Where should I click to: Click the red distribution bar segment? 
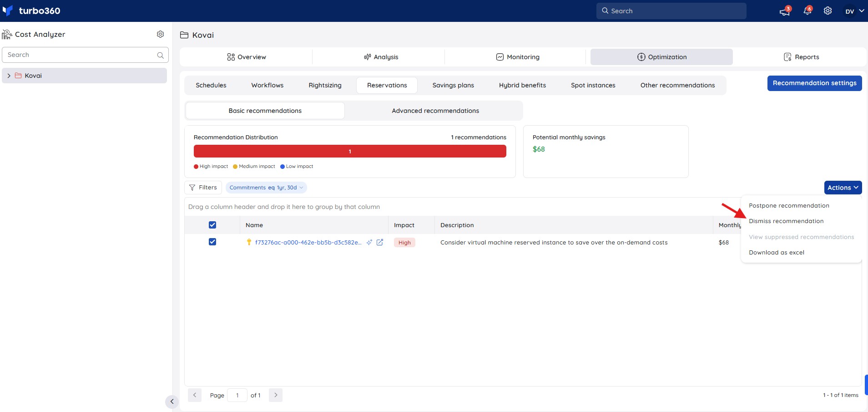[x=350, y=151]
